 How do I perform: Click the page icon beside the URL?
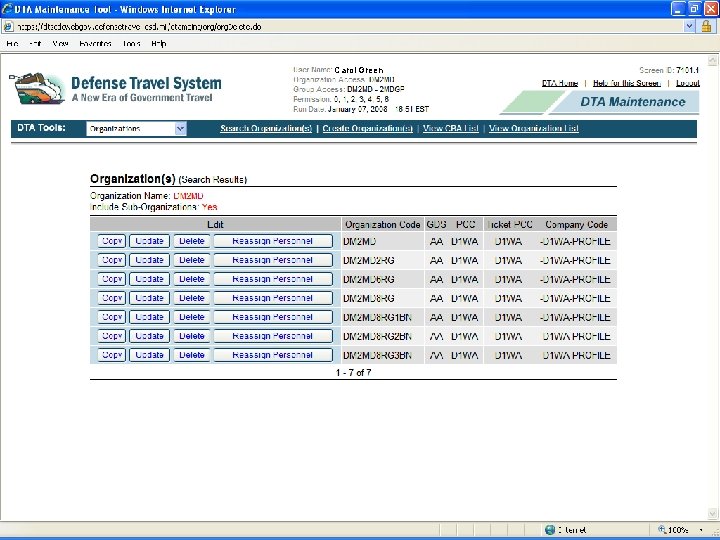click(8, 27)
